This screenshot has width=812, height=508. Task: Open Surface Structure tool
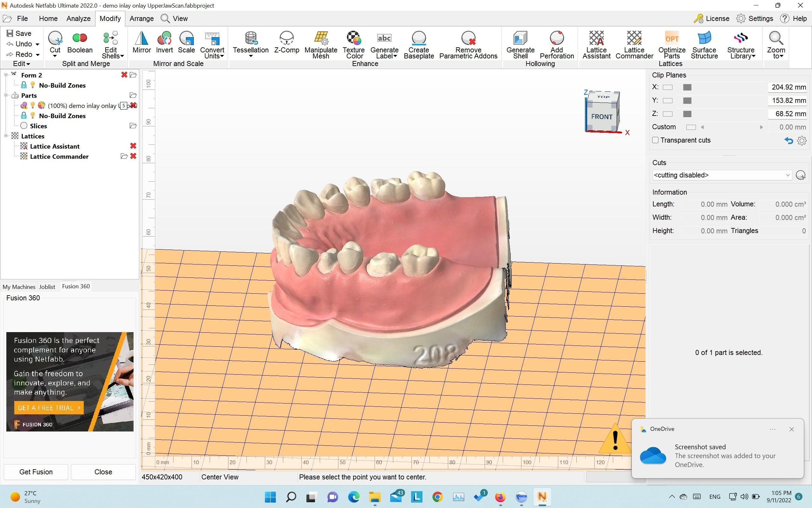[704, 45]
